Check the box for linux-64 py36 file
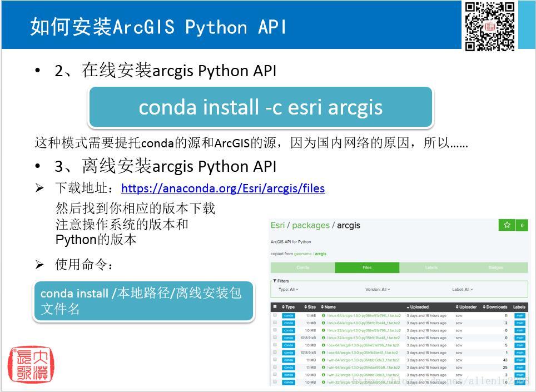Viewport: 536px width, 392px height. 275,315
